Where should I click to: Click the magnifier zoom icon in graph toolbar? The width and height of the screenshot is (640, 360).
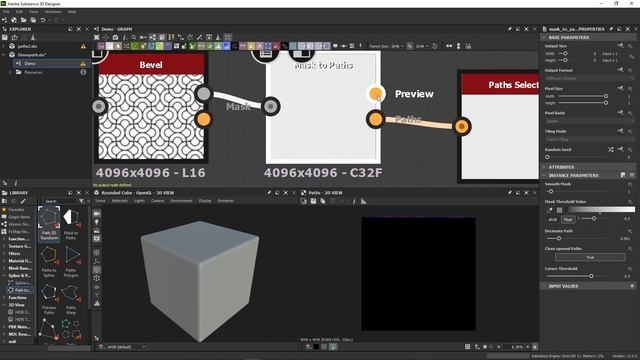133,37
